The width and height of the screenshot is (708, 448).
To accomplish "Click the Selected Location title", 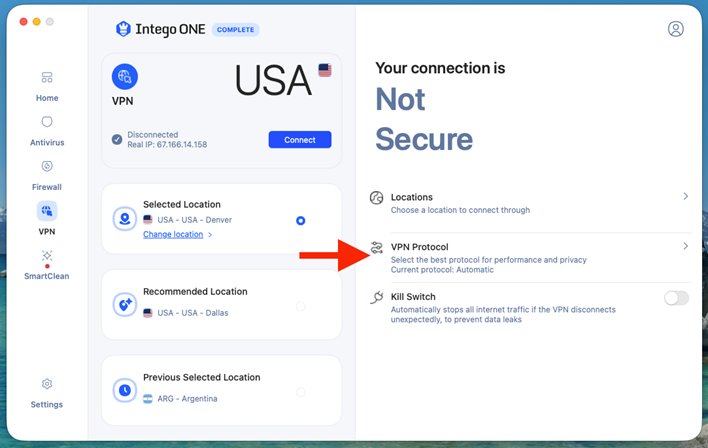I will (182, 205).
